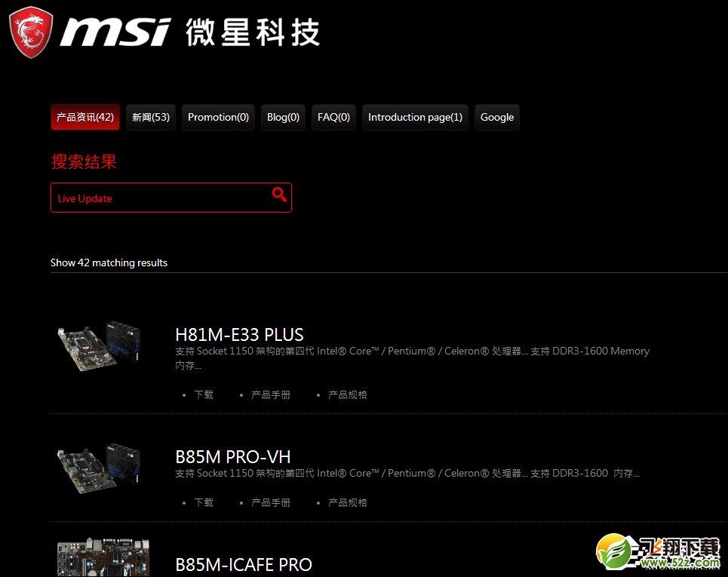This screenshot has height=577, width=728.
Task: Open the Blog(0) tab
Action: [283, 117]
